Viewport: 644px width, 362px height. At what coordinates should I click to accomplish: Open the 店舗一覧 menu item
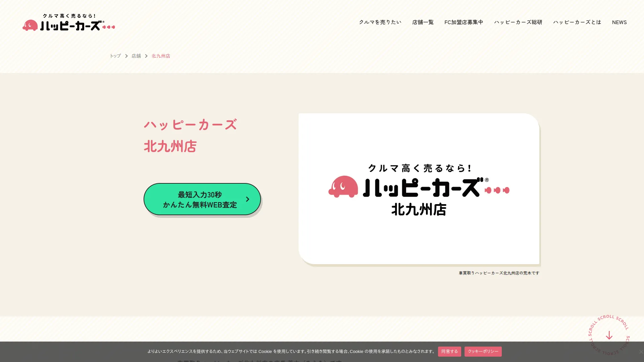point(423,22)
